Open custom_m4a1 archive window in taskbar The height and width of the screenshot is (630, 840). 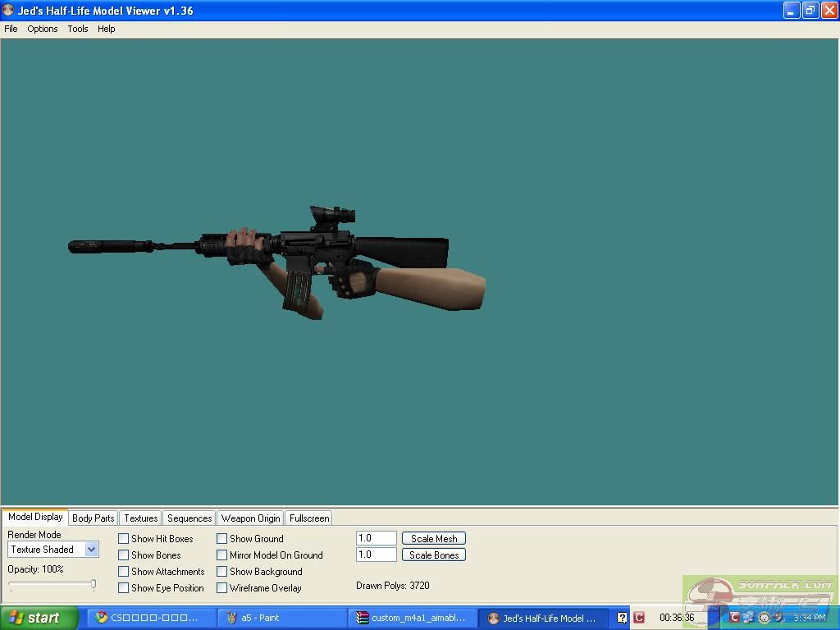tap(412, 618)
